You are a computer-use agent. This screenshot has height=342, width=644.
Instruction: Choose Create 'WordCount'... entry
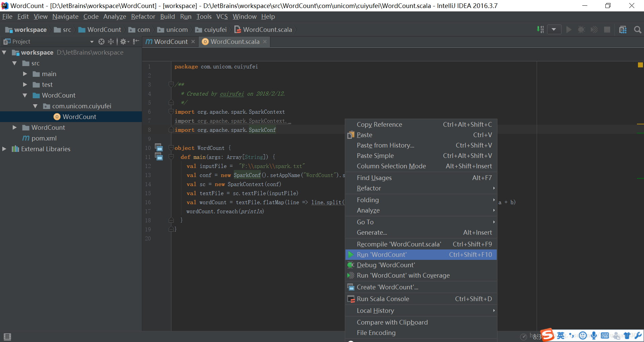pos(421,287)
